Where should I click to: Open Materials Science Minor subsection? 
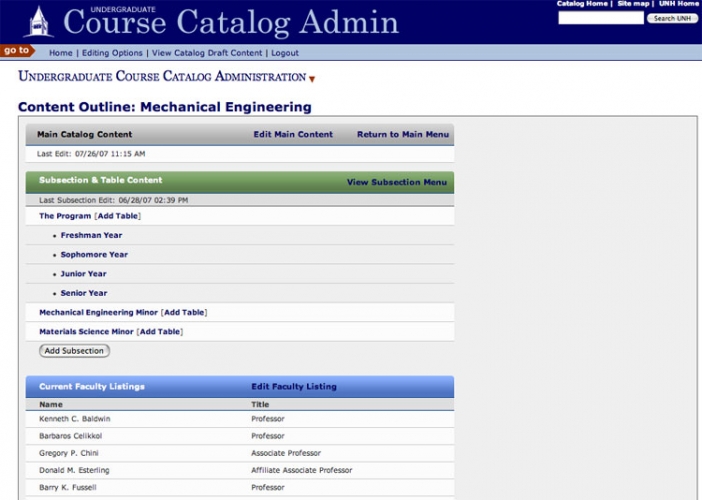point(86,331)
